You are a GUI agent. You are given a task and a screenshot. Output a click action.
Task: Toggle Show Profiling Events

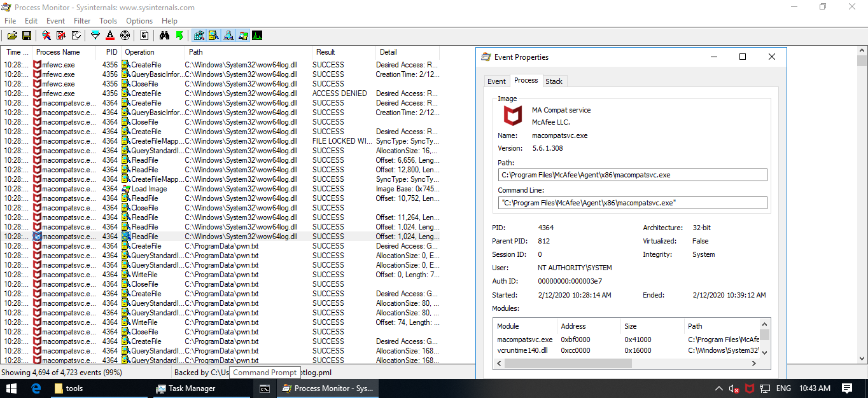tap(258, 36)
